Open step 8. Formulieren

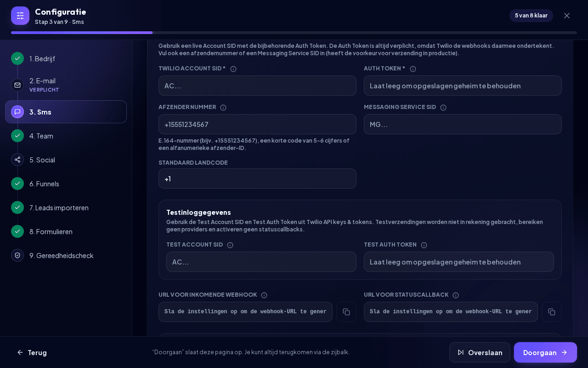tap(66, 231)
